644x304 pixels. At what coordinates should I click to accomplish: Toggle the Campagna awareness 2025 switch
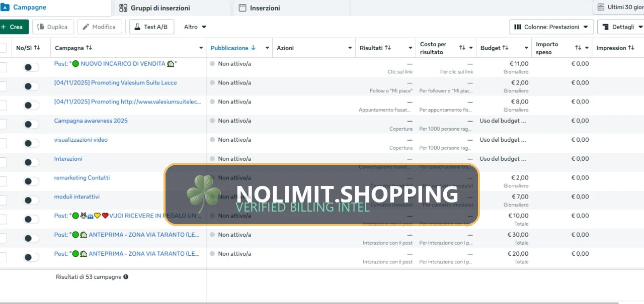pyautogui.click(x=31, y=124)
